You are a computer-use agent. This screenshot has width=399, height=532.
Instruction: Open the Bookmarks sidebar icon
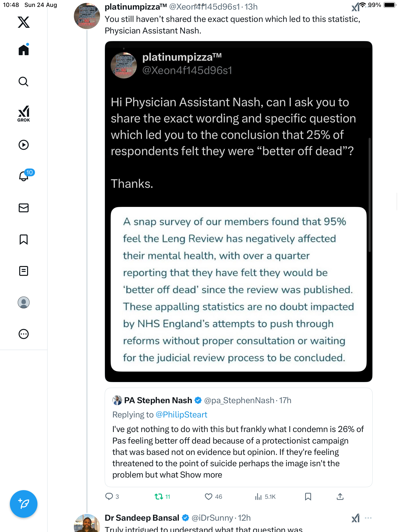[24, 239]
